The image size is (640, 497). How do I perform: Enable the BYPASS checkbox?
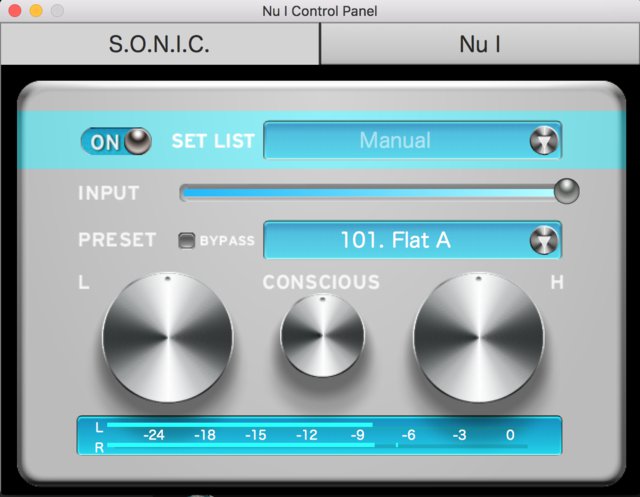pyautogui.click(x=187, y=240)
